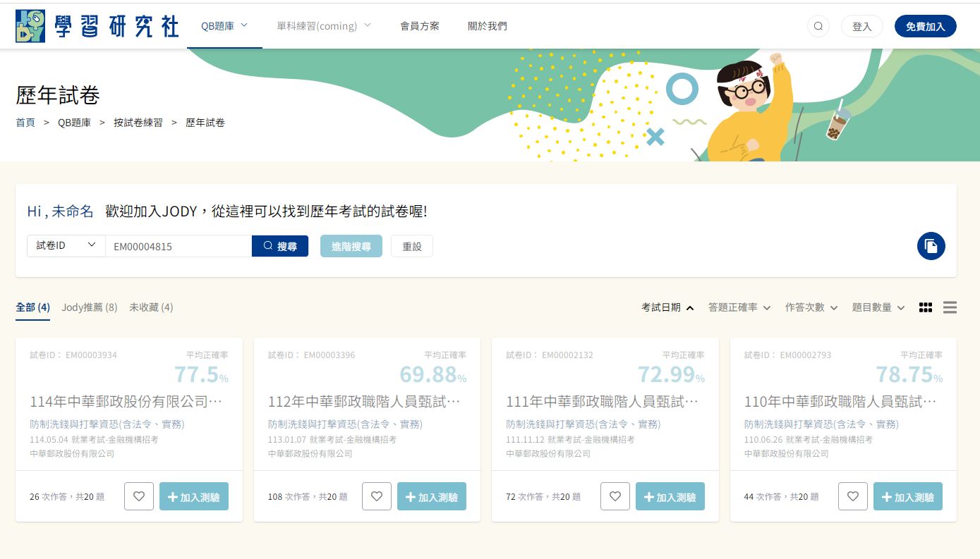The height and width of the screenshot is (559, 980).
Task: Favorite the 114年中華郵政 exam paper
Action: (x=138, y=496)
